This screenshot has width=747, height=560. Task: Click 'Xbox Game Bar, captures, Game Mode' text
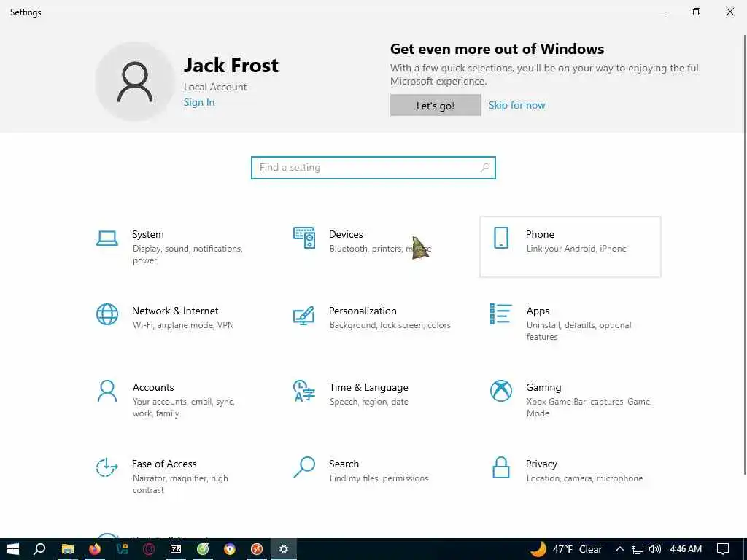pos(588,408)
